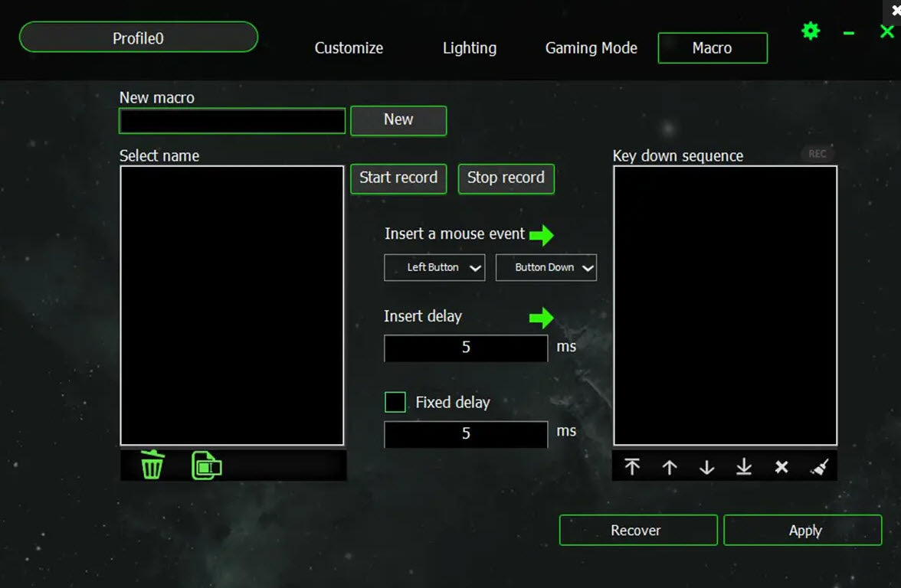Expand the Left Button dropdown
This screenshot has width=901, height=588.
(434, 268)
